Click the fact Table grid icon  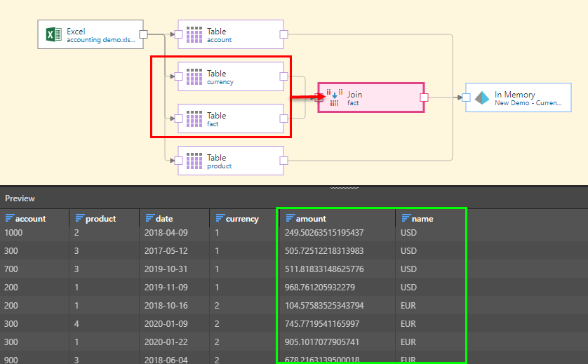pos(194,119)
